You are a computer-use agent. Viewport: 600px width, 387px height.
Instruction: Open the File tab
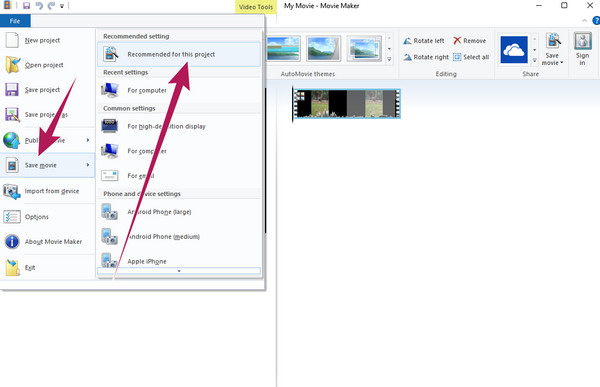(15, 21)
